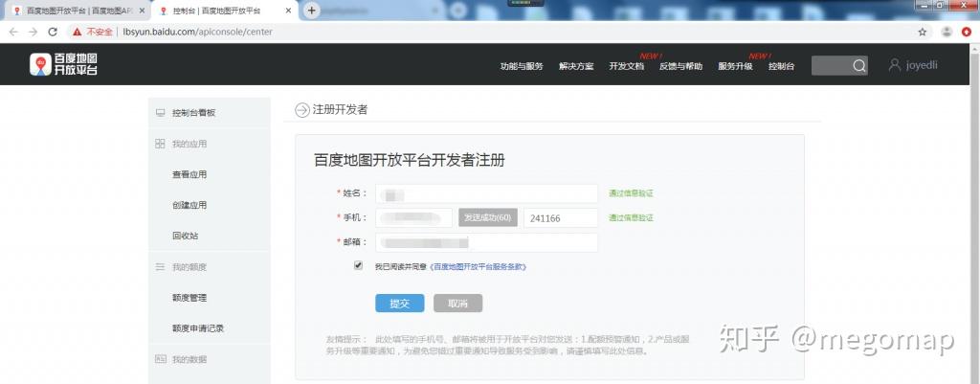This screenshot has width=980, height=384.
Task: Open the Chrome profile avatar icon
Action: 947,32
